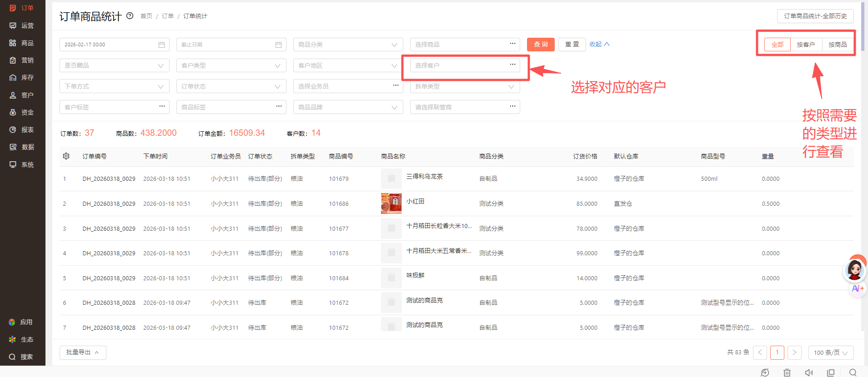
Task: Collapse filters with 收起 link
Action: coord(599,44)
